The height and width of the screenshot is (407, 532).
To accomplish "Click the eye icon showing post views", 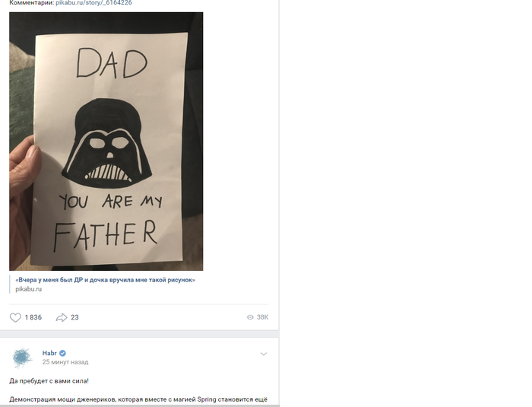I will point(250,317).
